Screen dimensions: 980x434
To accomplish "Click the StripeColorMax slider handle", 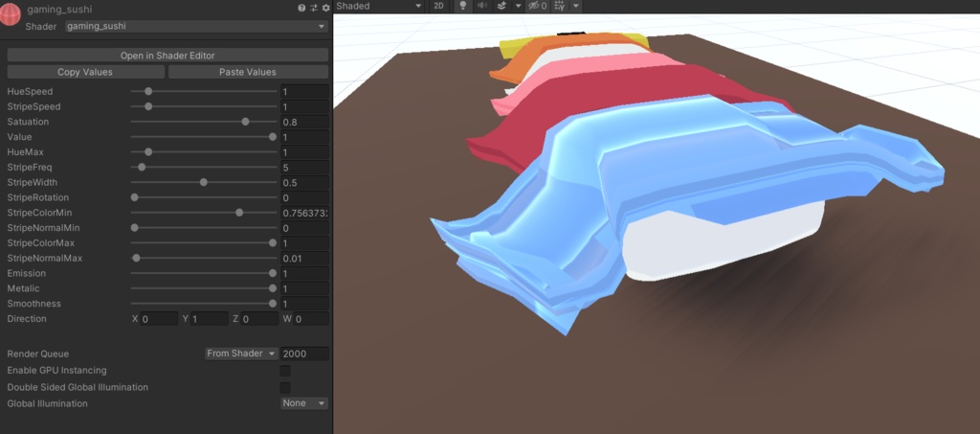I will click(273, 242).
